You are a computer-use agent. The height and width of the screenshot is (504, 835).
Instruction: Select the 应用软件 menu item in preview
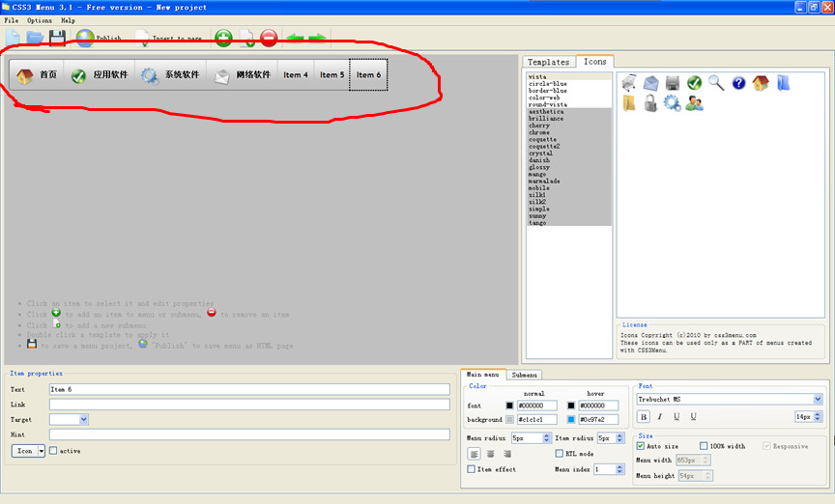coord(100,75)
